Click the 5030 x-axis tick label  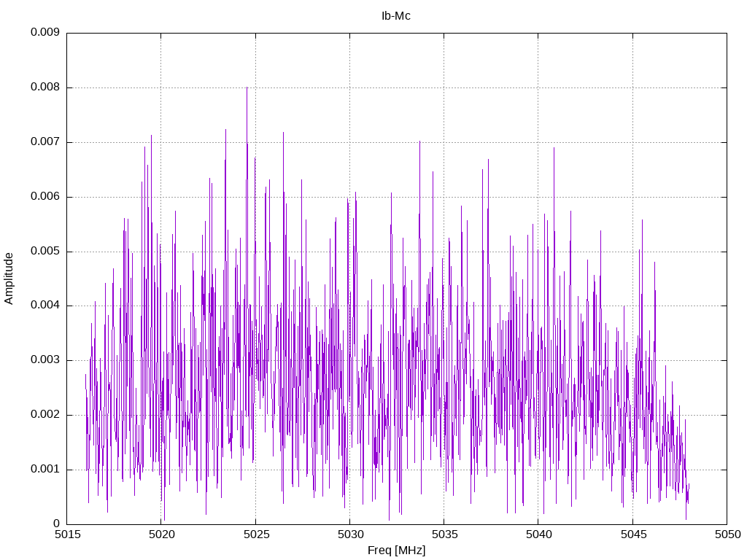350,534
